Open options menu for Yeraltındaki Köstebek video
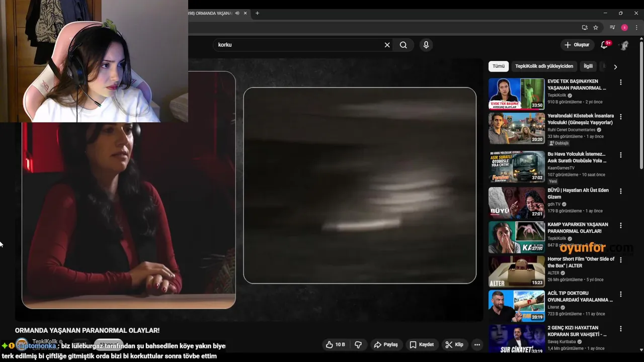The height and width of the screenshot is (362, 644). tap(620, 117)
